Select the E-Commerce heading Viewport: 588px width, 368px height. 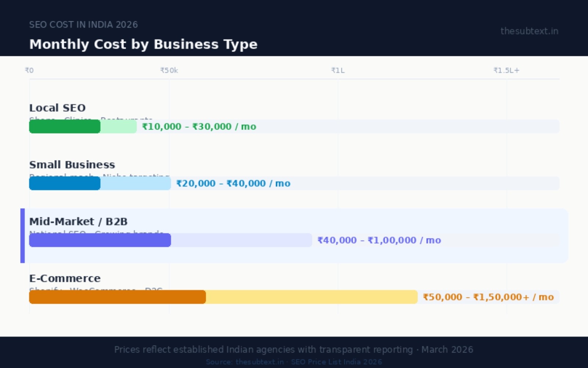click(65, 278)
